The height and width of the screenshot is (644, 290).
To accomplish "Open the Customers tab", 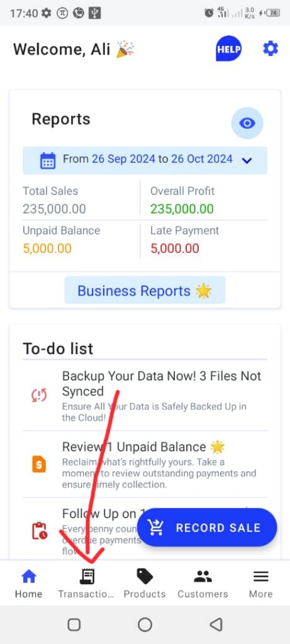I will 203,584.
